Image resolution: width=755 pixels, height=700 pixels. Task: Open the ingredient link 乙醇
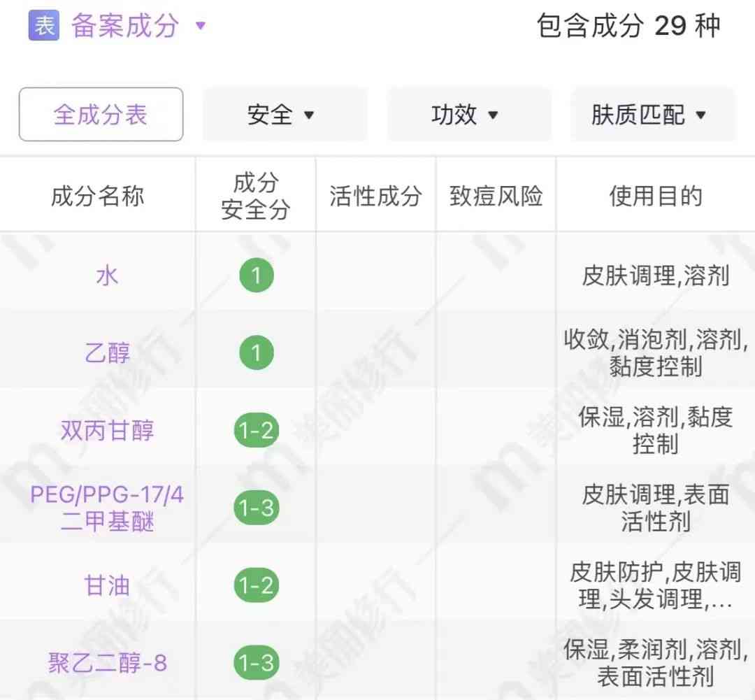coord(107,353)
